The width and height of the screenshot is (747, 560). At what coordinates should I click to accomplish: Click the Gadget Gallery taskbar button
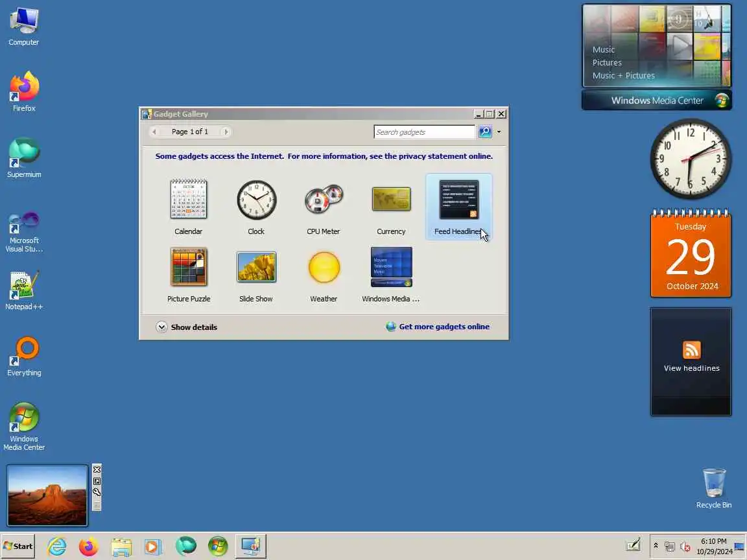click(250, 546)
